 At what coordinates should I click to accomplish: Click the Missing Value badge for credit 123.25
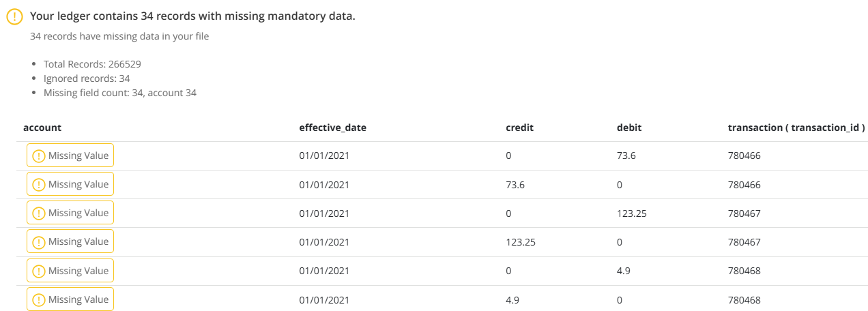tap(70, 241)
